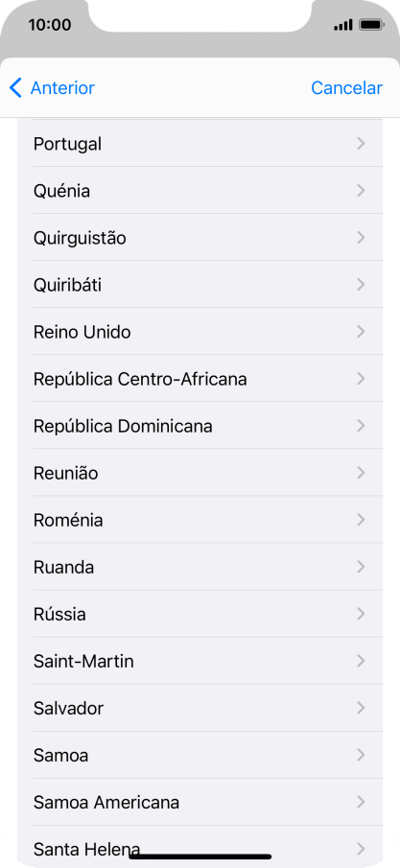Tap the cellular signal bars icon
400x868 pixels.
pos(343,25)
